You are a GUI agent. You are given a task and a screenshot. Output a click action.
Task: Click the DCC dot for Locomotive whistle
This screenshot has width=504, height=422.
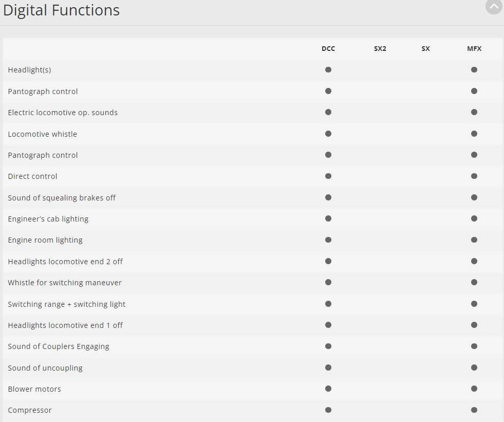coord(328,134)
